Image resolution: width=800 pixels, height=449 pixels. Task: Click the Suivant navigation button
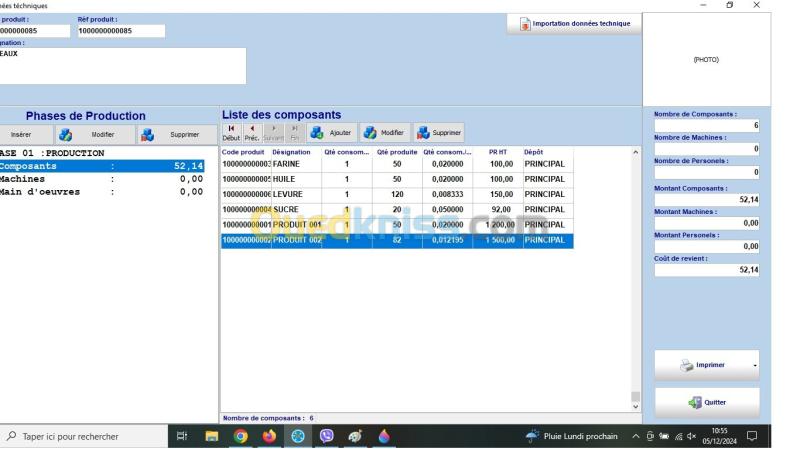[x=273, y=133]
